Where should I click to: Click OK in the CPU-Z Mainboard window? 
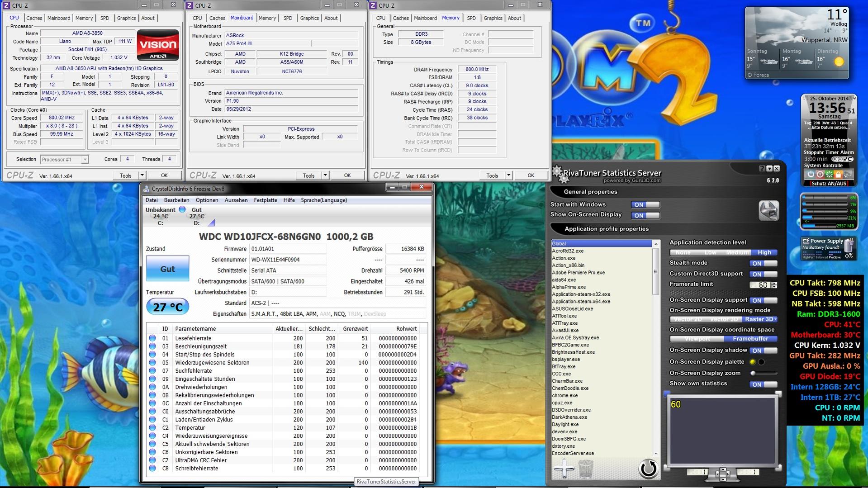pyautogui.click(x=347, y=175)
